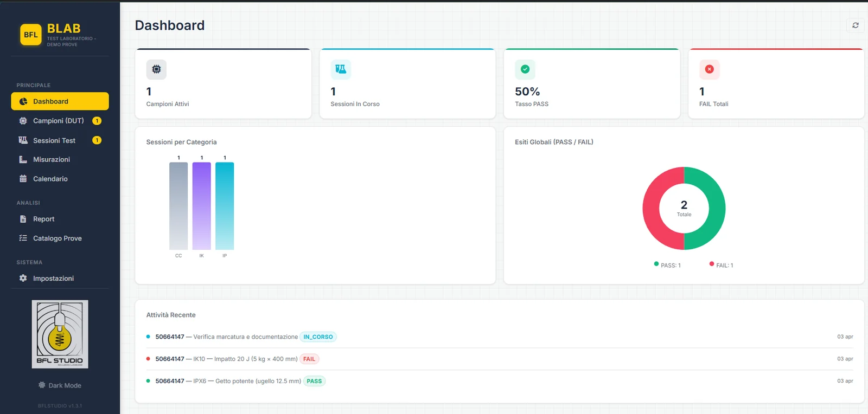Click the Dashboard pie chart sidebar icon

(x=23, y=101)
